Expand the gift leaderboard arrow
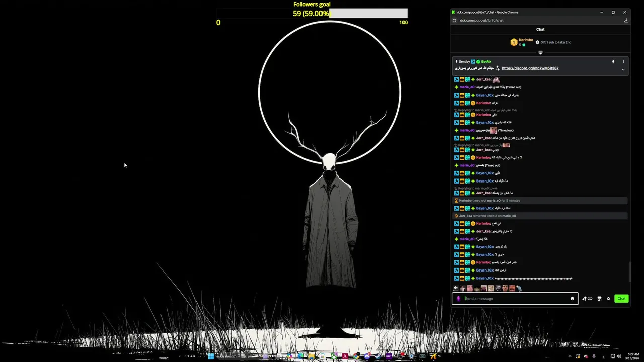This screenshot has height=362, width=644. (x=540, y=52)
